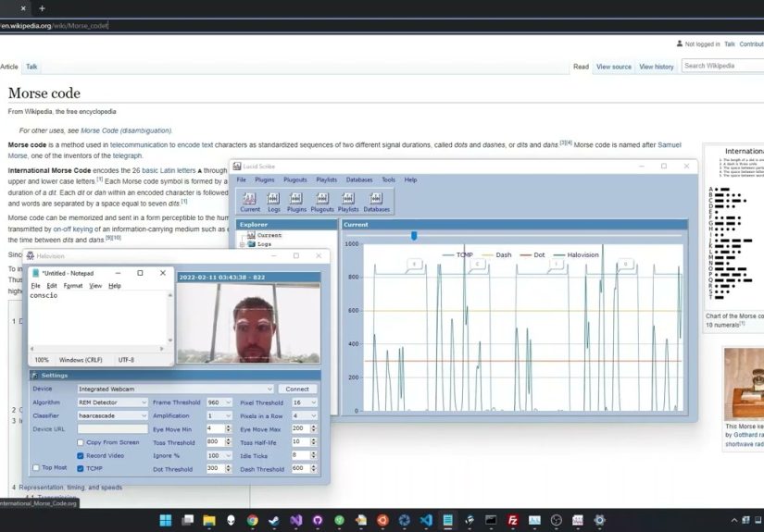The height and width of the screenshot is (532, 764).
Task: Open Visual Studio Code from the taskbar
Action: click(x=426, y=520)
